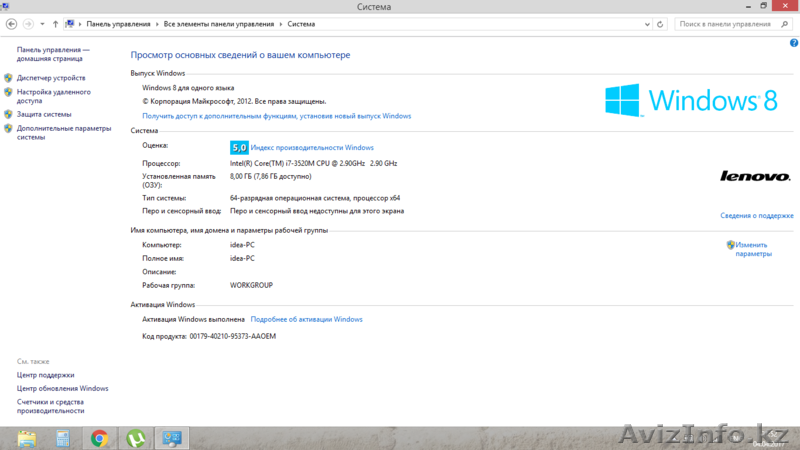
Task: Click 'Индекс производительности Windows' link
Action: click(x=312, y=147)
